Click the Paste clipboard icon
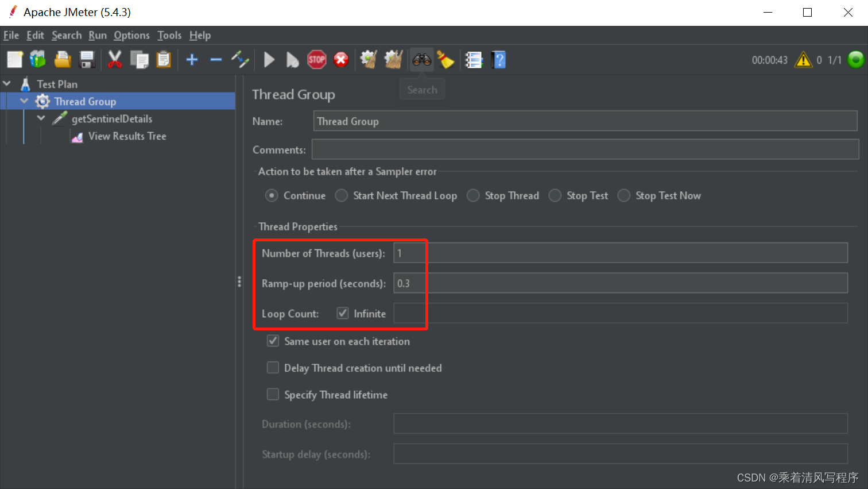The height and width of the screenshot is (489, 868). click(164, 60)
